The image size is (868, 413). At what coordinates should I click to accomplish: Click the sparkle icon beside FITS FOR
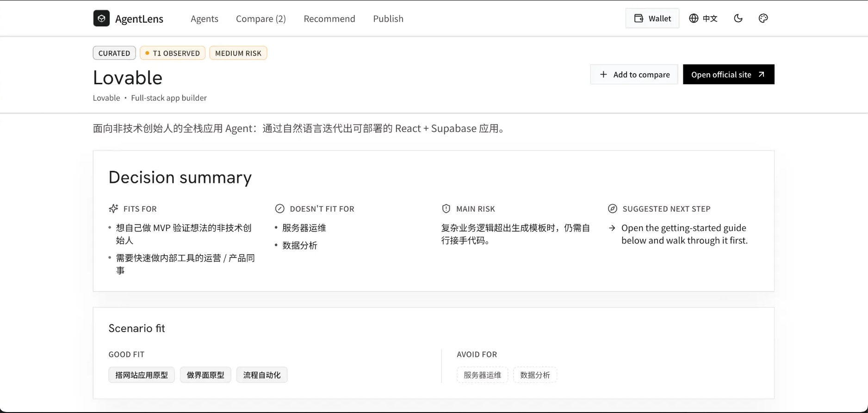pyautogui.click(x=113, y=209)
